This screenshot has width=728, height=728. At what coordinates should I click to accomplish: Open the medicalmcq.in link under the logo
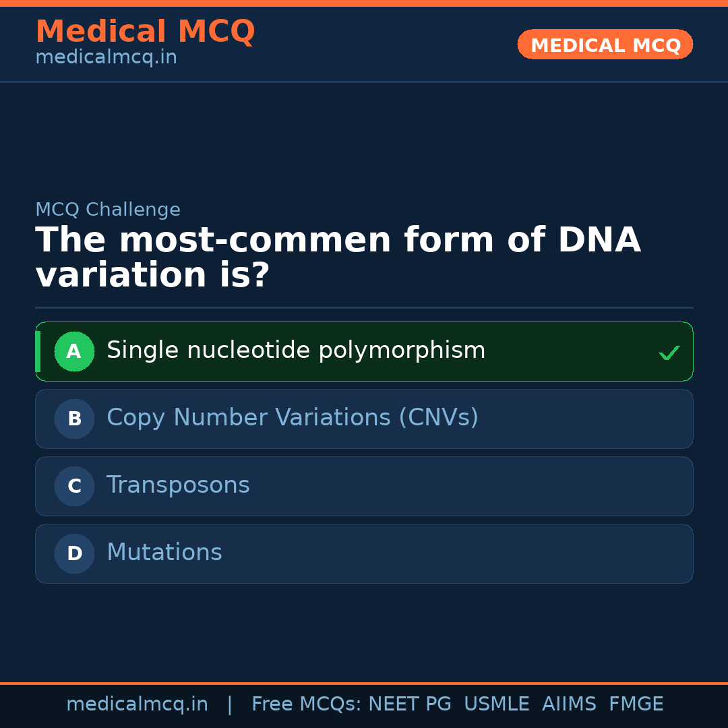[106, 57]
